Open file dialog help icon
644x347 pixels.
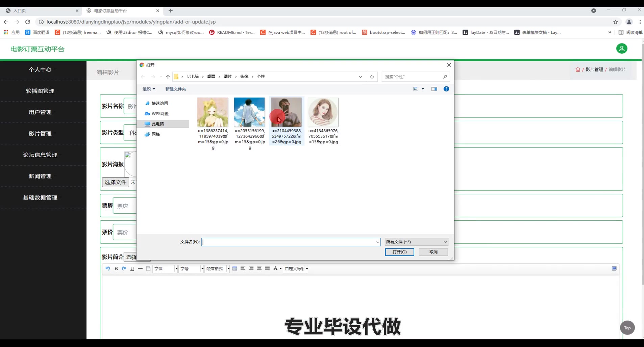point(446,89)
